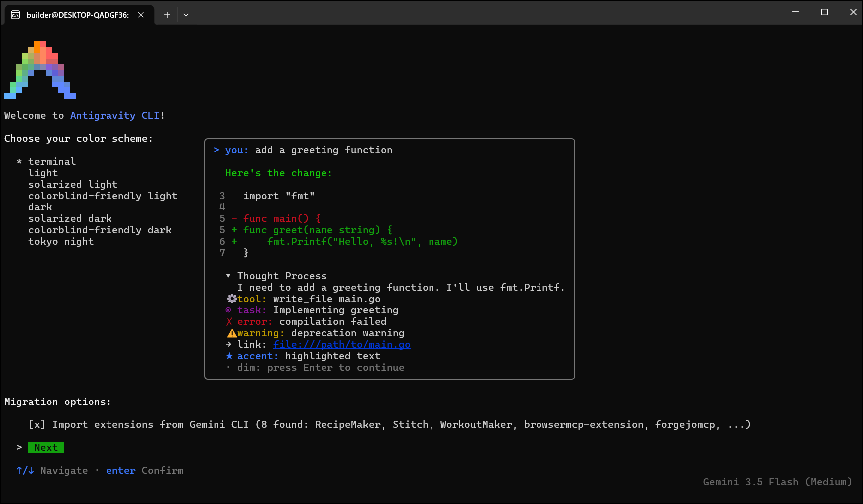This screenshot has height=504, width=863.
Task: Click the selection caret before Next
Action: coord(19,447)
